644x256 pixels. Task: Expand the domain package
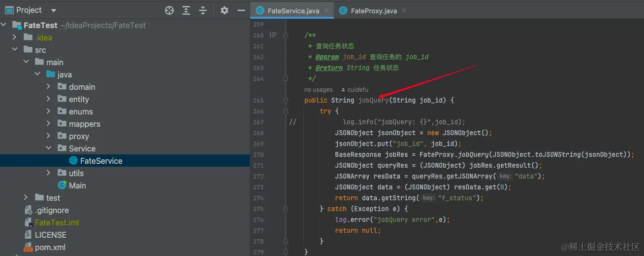[48, 87]
